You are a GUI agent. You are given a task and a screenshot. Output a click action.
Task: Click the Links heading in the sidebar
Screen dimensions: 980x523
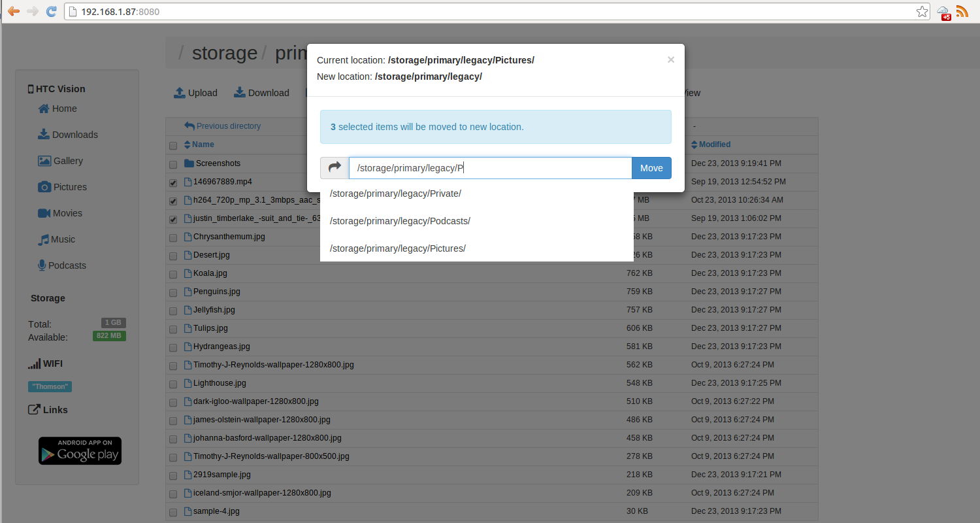point(48,410)
